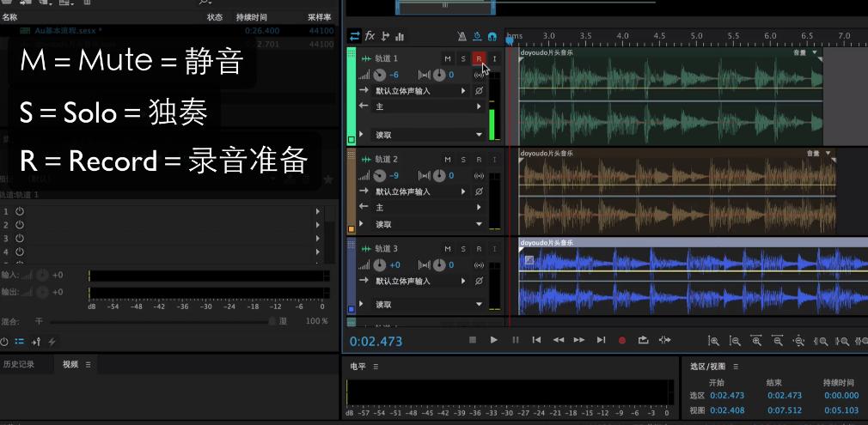Click the Rewind button
This screenshot has width=868, height=425.
559,340
